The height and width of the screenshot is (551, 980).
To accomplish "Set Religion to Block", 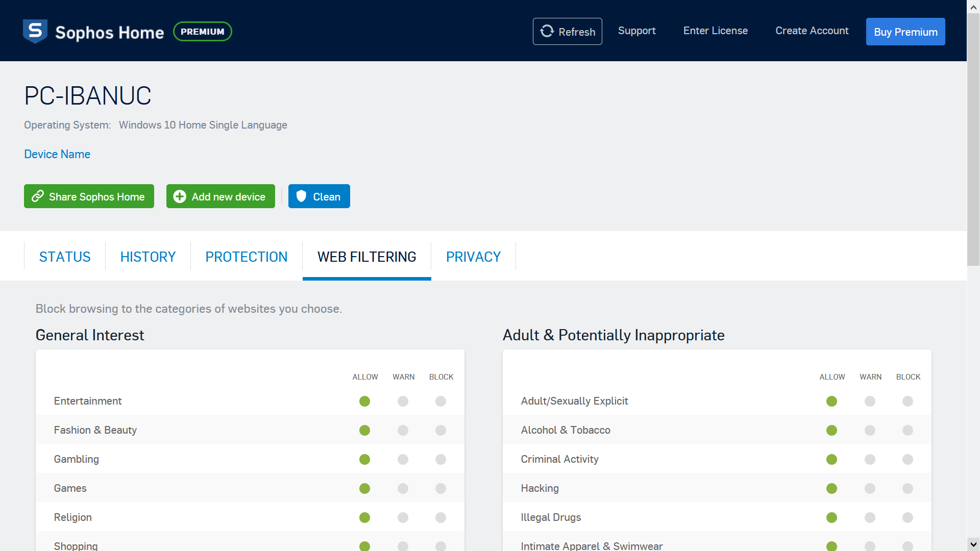I will click(x=440, y=517).
